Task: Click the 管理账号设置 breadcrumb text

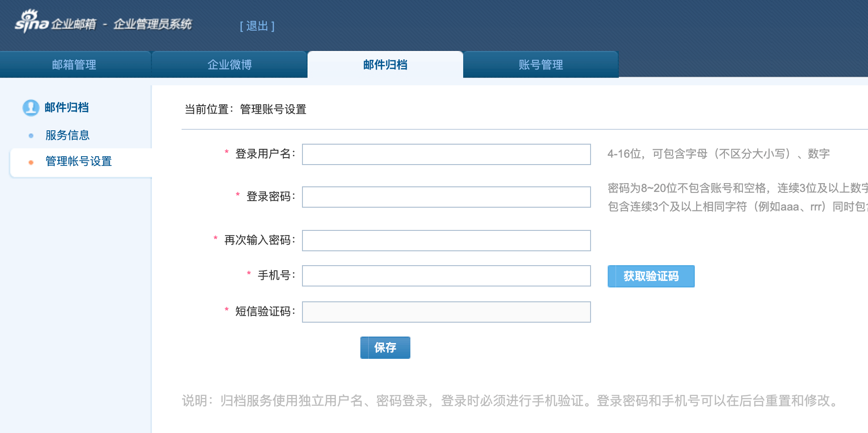Action: click(273, 109)
